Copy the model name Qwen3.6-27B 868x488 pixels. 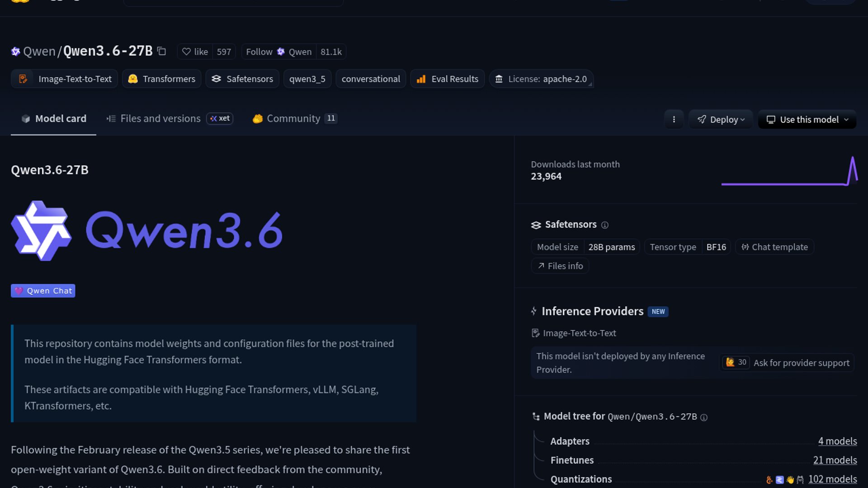(x=161, y=52)
